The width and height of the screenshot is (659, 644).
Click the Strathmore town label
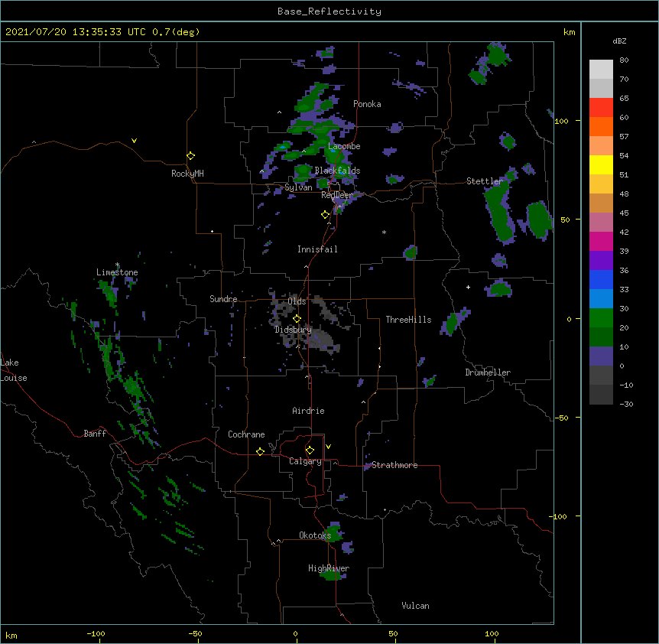point(394,465)
